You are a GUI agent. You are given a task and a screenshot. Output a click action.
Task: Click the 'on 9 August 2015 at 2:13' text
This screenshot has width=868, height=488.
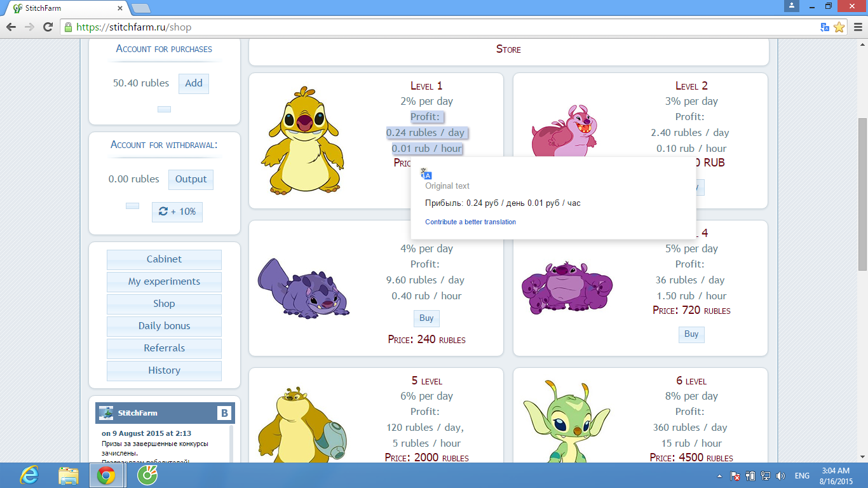[146, 433]
